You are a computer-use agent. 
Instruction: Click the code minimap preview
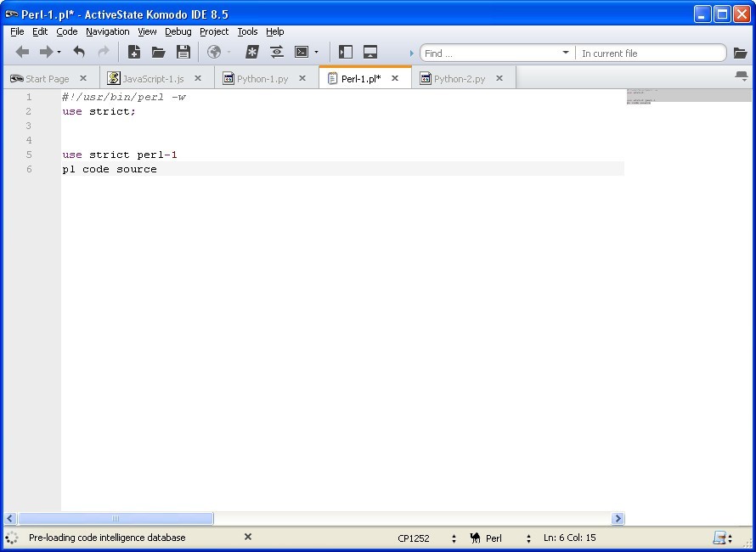[x=689, y=96]
